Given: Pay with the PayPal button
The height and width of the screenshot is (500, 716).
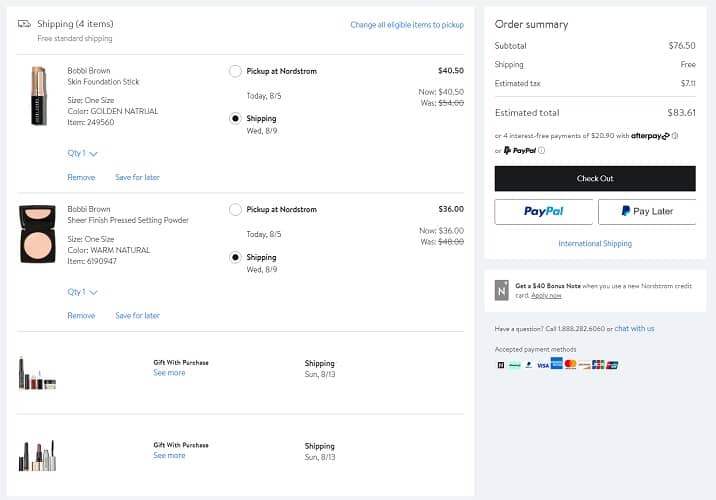Looking at the screenshot, I should click(543, 212).
